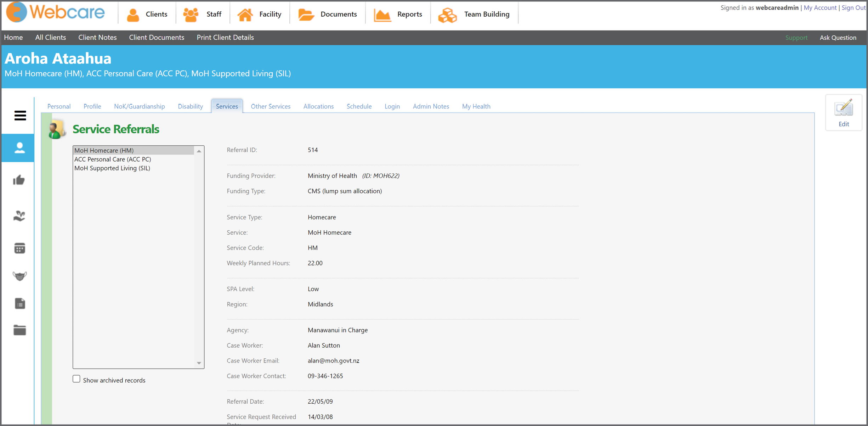
Task: Open the hand-with-plant sidebar icon
Action: pos(19,215)
